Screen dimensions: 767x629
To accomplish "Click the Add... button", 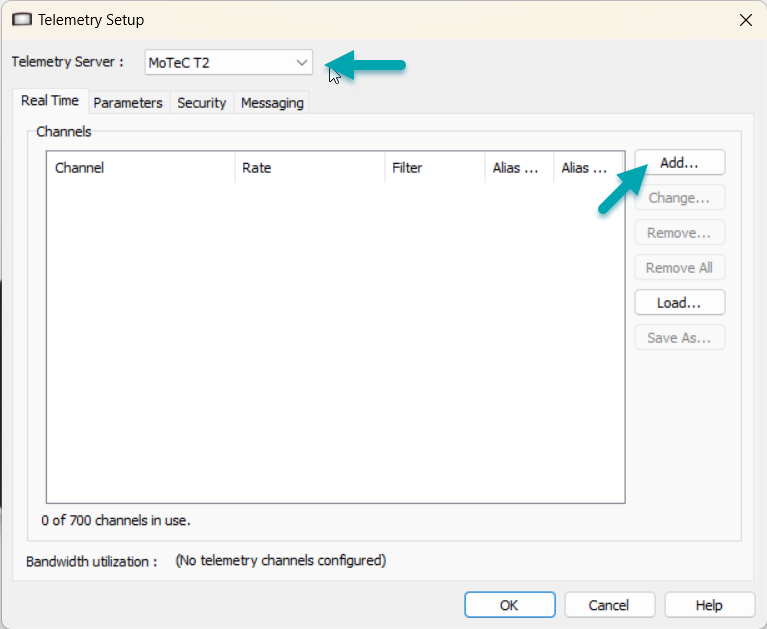I will coord(679,162).
